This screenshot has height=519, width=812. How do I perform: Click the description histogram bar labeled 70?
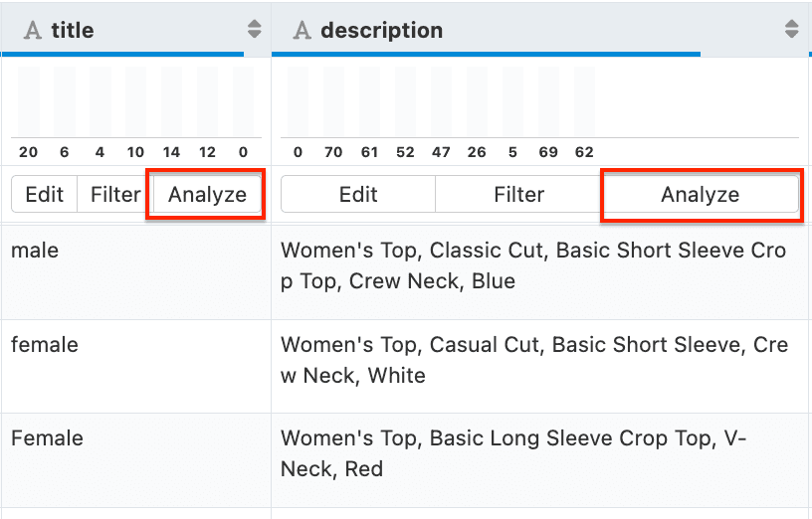333,102
